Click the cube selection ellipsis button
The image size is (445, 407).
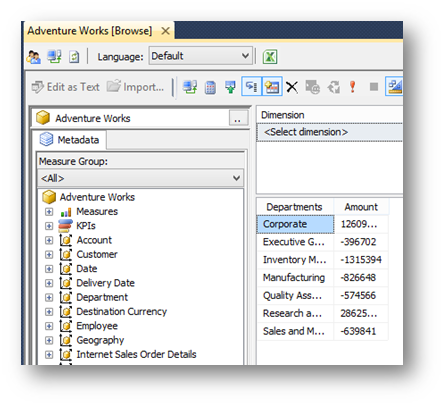click(x=238, y=118)
